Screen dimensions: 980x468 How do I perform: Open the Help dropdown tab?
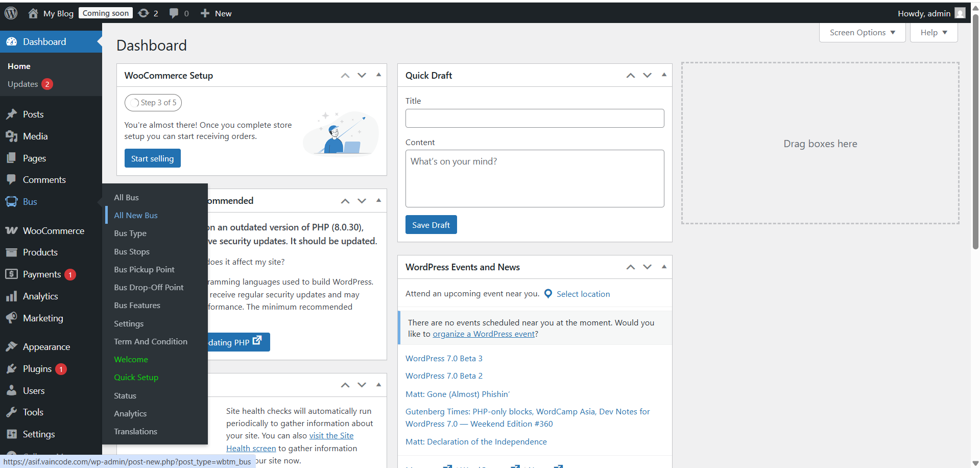coord(933,33)
